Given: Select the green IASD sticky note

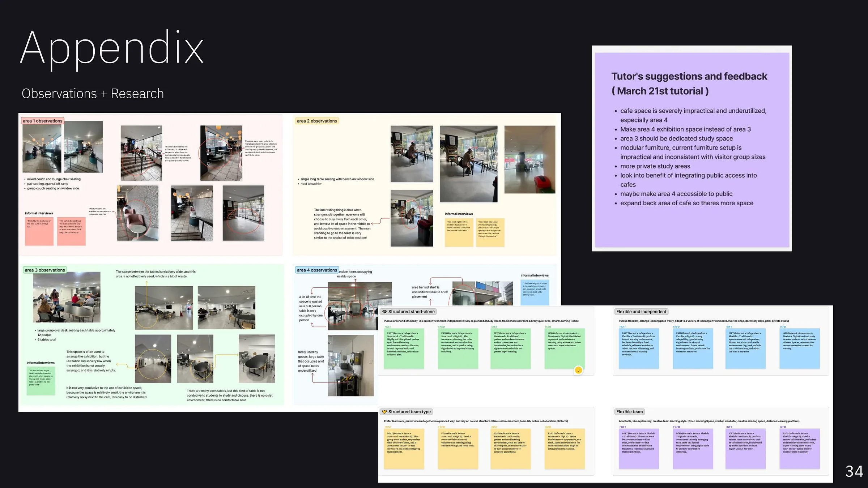Looking at the screenshot, I should 565,348.
